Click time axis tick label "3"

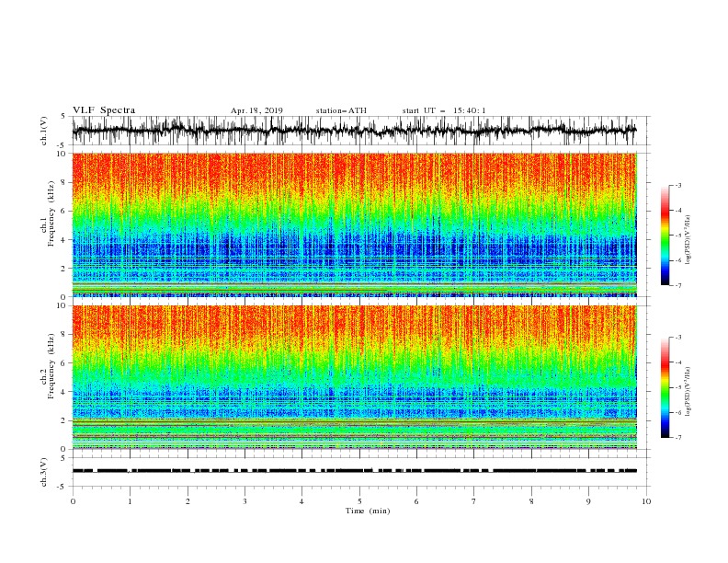pyautogui.click(x=245, y=501)
